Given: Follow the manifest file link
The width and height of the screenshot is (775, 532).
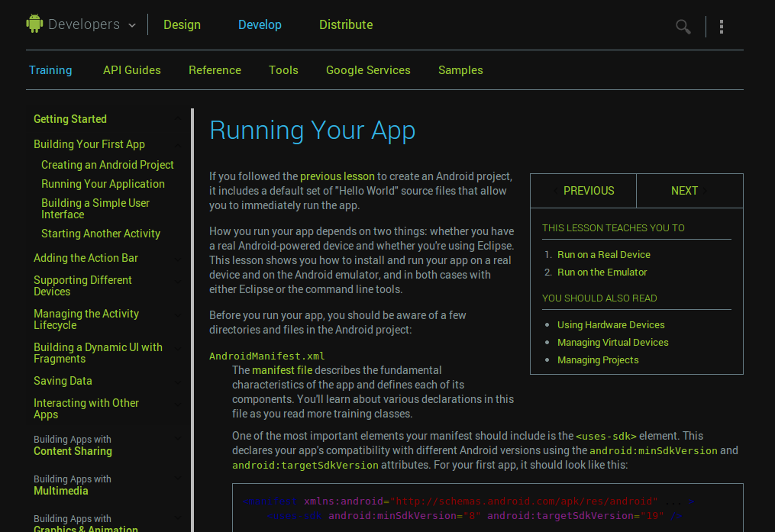Looking at the screenshot, I should (x=283, y=370).
